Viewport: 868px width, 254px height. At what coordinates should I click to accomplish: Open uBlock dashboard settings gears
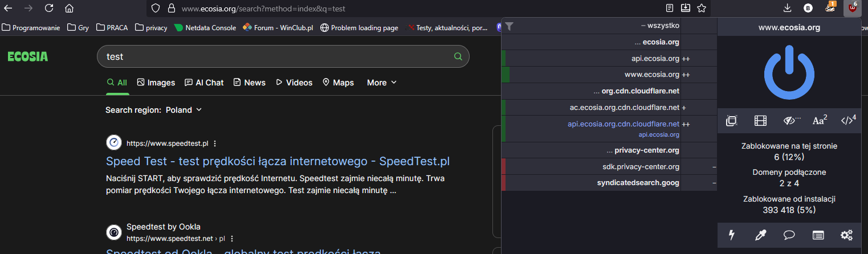point(847,235)
